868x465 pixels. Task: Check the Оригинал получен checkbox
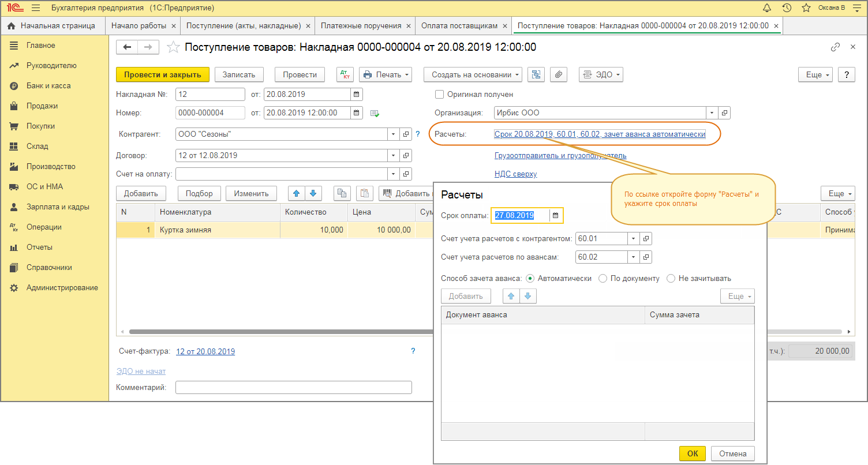(x=440, y=94)
